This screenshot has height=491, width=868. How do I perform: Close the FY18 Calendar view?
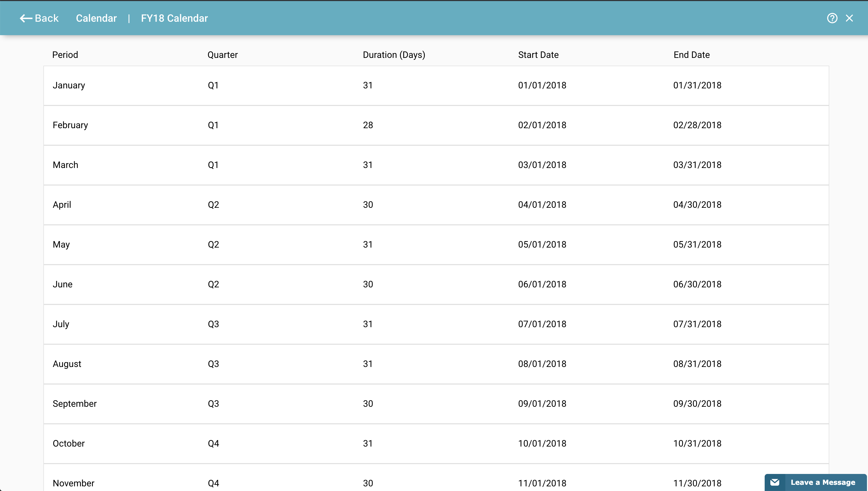[849, 18]
